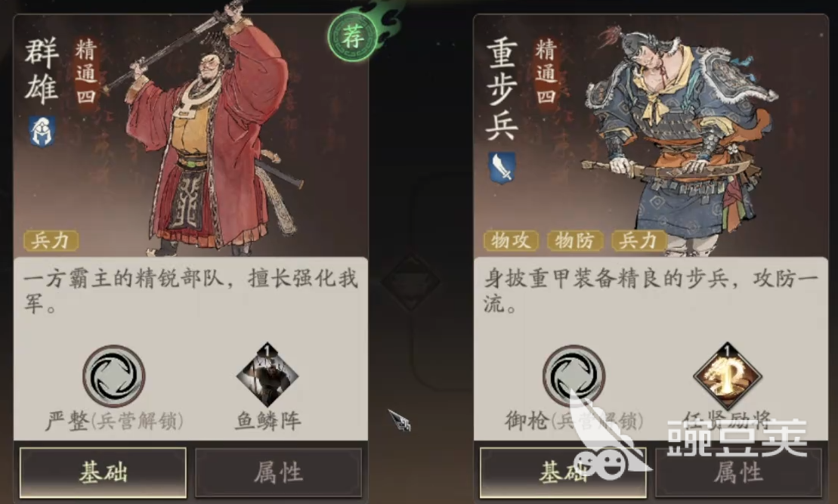Viewport: 838px width, 504px height.
Task: Click the 精通四 label on 群雄 card
Action: point(85,71)
